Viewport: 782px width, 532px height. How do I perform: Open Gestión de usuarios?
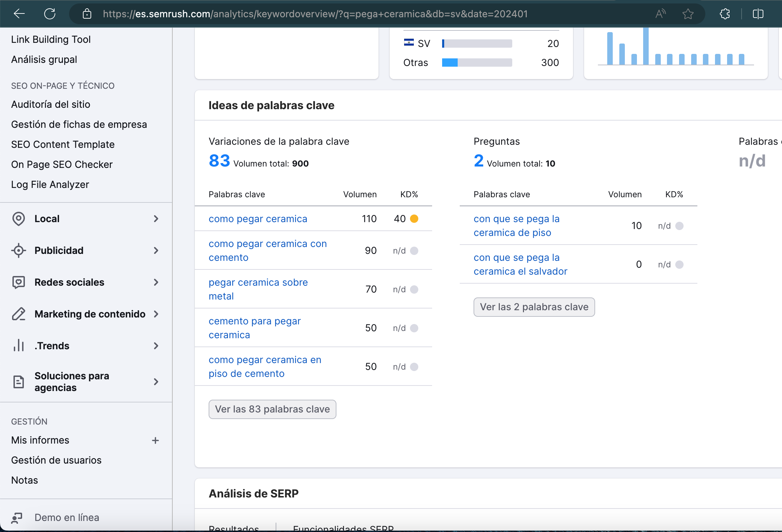point(56,460)
